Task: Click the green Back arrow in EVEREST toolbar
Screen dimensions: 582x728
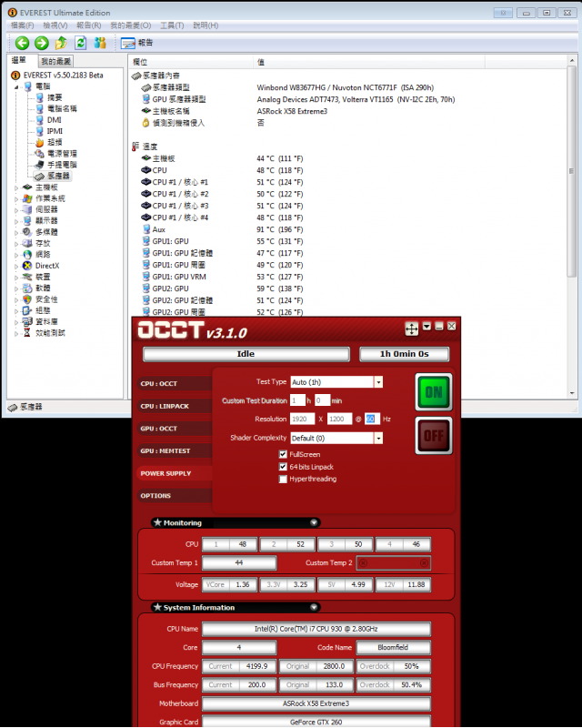Action: tap(22, 43)
